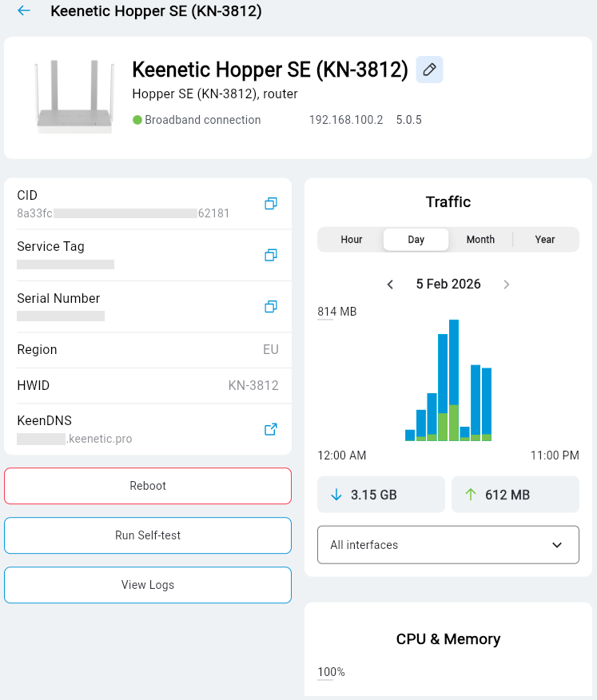Image resolution: width=597 pixels, height=700 pixels.
Task: Expand the All interfaces dropdown
Action: click(x=448, y=545)
